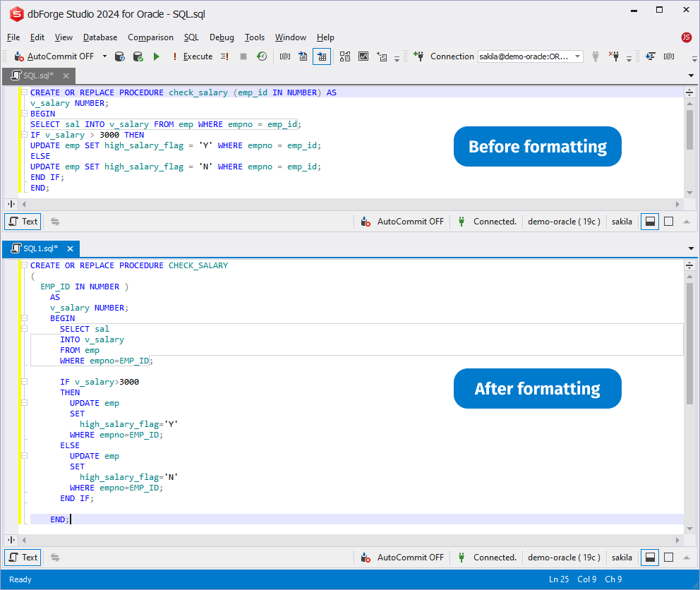Screen dimensions: 700x590
Task: Click the bottom editor horizontal scrollbar right arrow
Action: 677,540
